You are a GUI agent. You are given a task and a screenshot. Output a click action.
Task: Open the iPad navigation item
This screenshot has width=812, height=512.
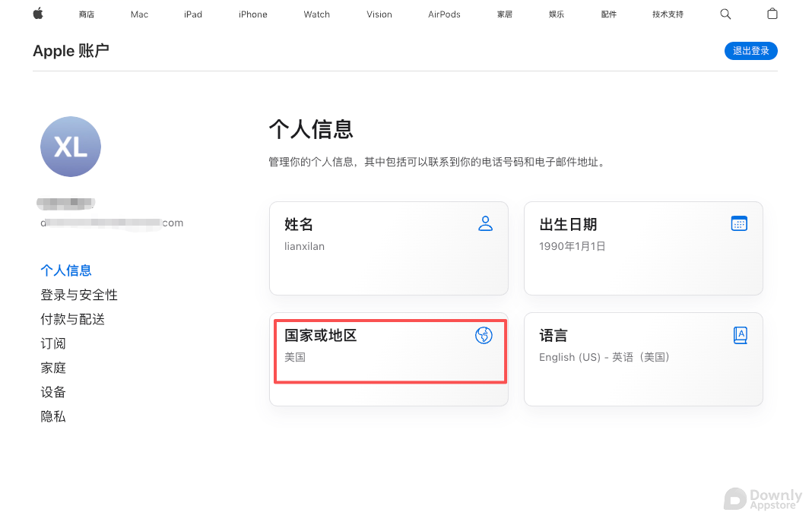pyautogui.click(x=192, y=14)
